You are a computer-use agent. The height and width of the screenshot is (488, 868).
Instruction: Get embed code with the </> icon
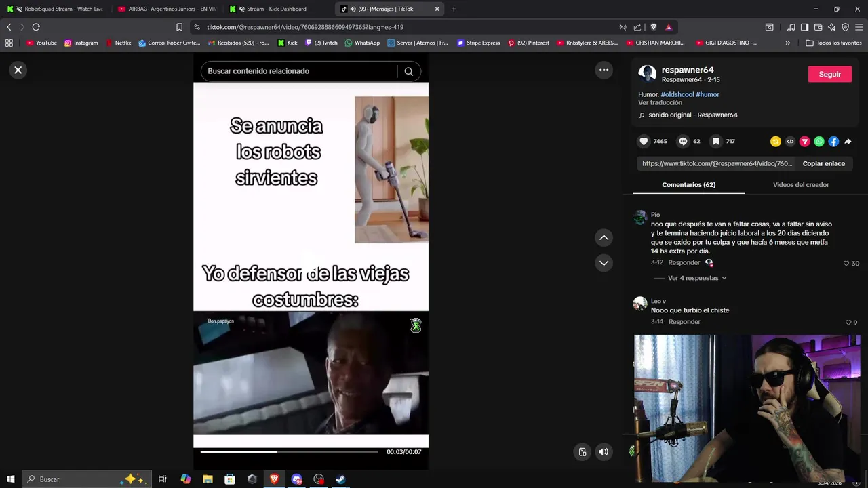790,142
